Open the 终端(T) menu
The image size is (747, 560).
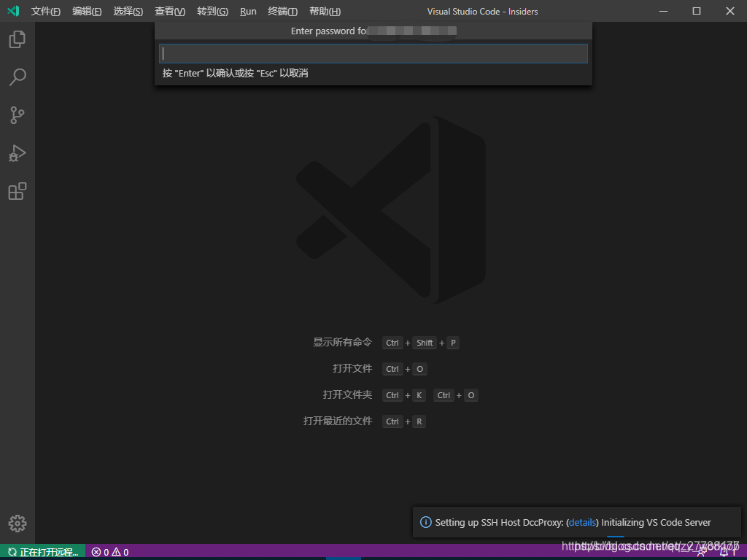pyautogui.click(x=282, y=12)
